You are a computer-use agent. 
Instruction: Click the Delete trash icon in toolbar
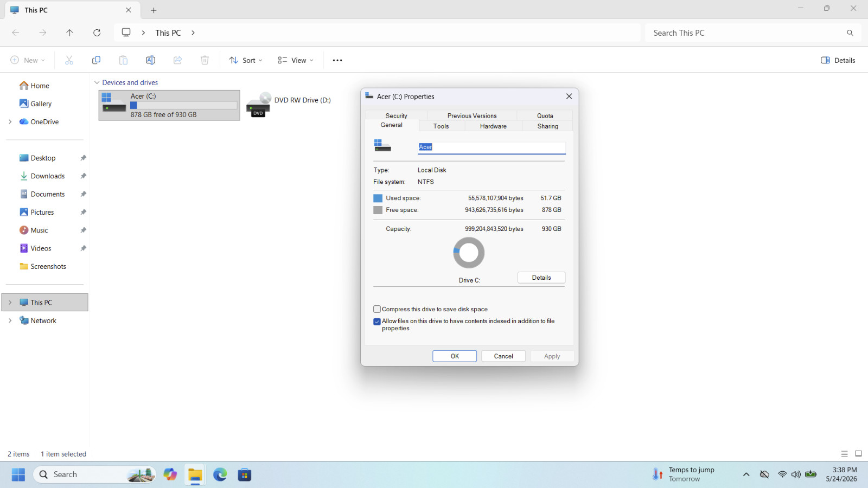(205, 60)
